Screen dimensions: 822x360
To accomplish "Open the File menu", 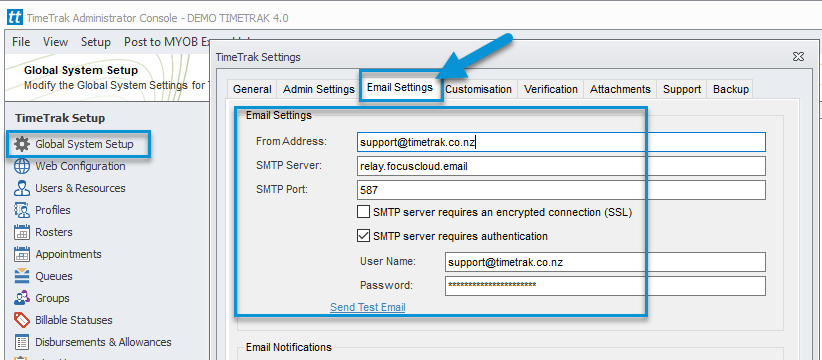I will [x=21, y=42].
